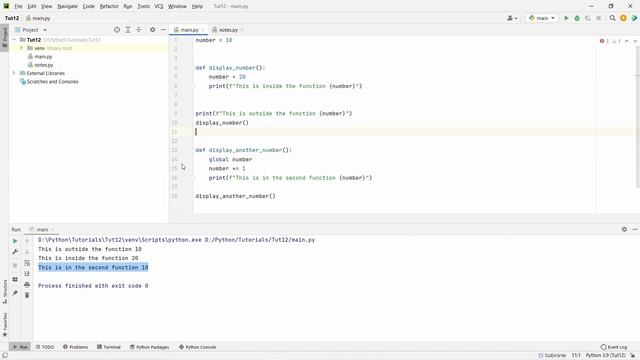Open the Project panel options gear
640x360 pixels.
[x=152, y=30]
